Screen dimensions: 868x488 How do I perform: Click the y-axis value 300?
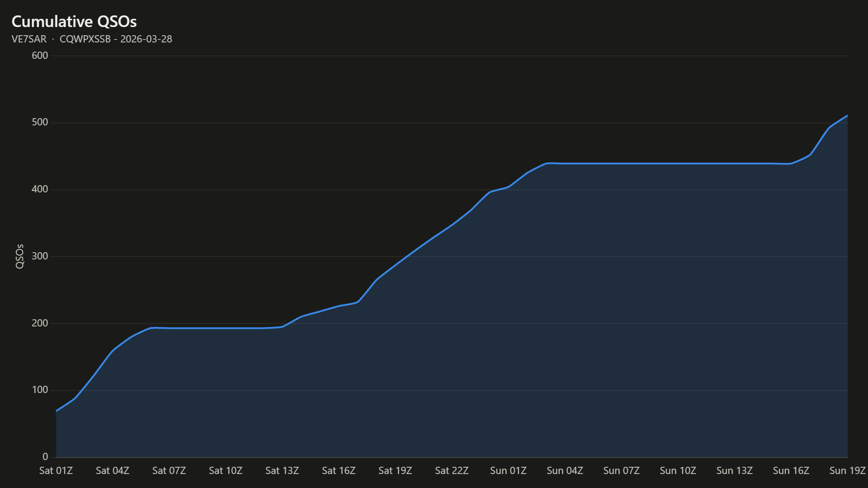[40, 256]
